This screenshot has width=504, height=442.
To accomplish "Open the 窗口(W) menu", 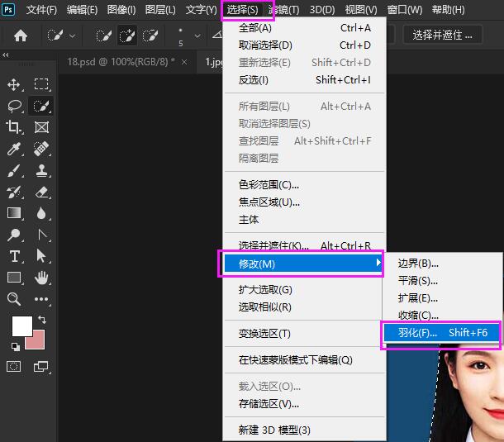I will pos(404,10).
